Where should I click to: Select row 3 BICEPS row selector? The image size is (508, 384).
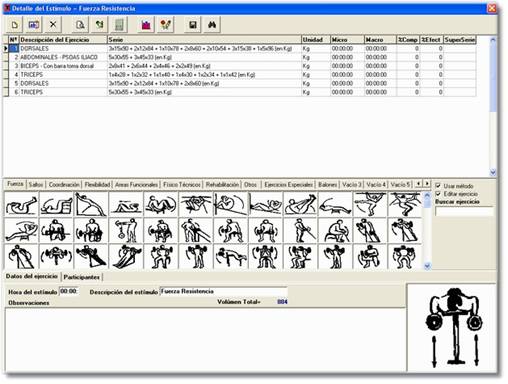pos(6,66)
